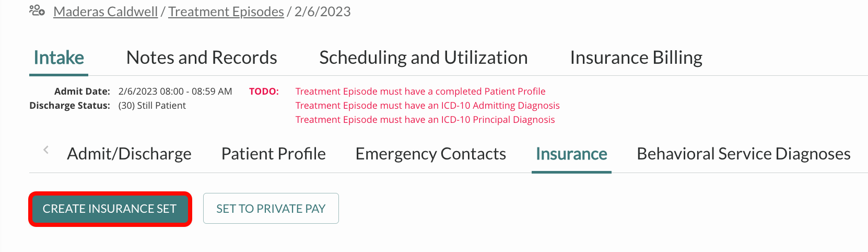Open the Notes and Records tab

(202, 58)
